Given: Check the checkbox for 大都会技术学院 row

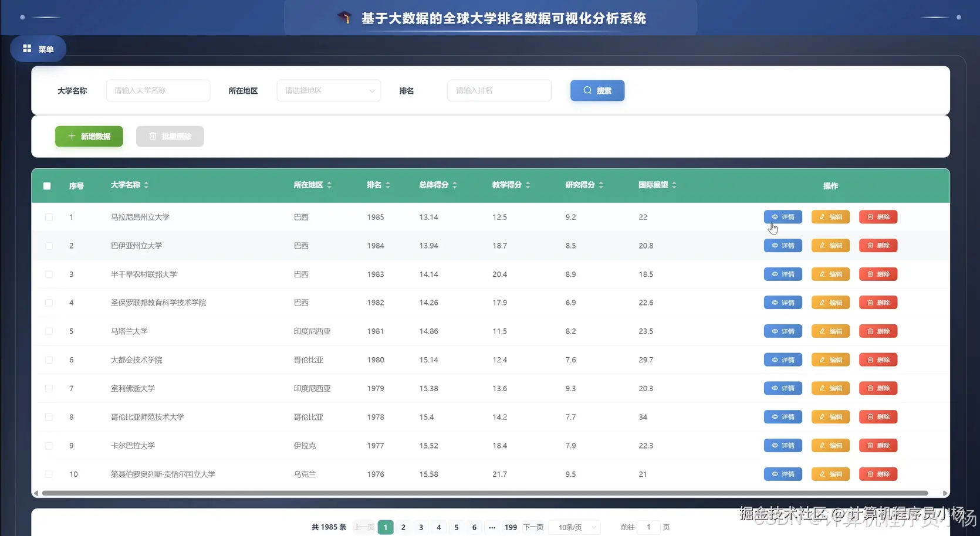Looking at the screenshot, I should 49,359.
